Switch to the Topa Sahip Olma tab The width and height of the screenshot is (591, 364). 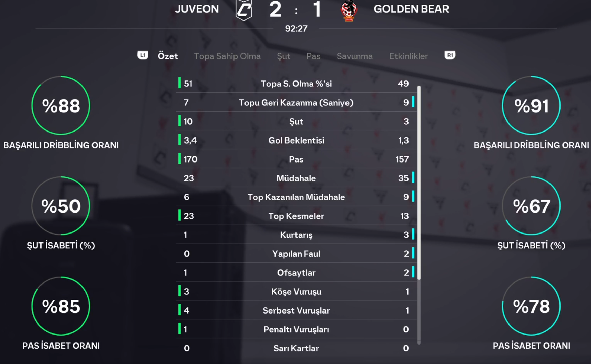tap(227, 56)
